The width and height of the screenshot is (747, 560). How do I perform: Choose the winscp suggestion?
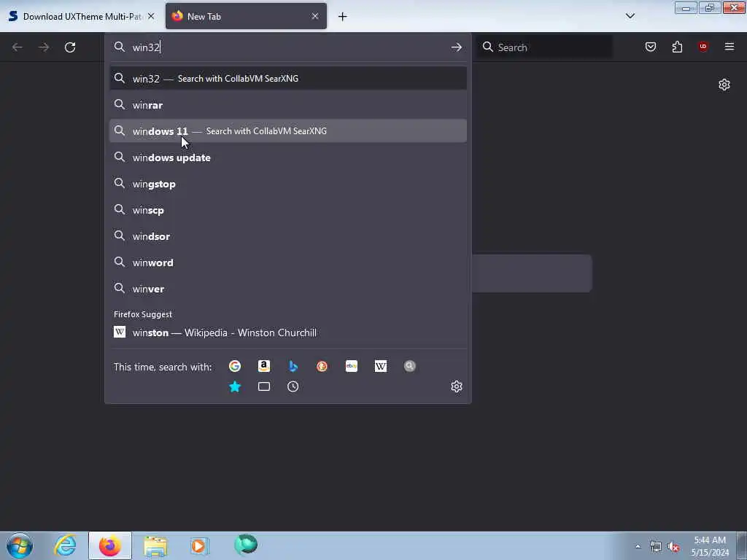click(288, 210)
